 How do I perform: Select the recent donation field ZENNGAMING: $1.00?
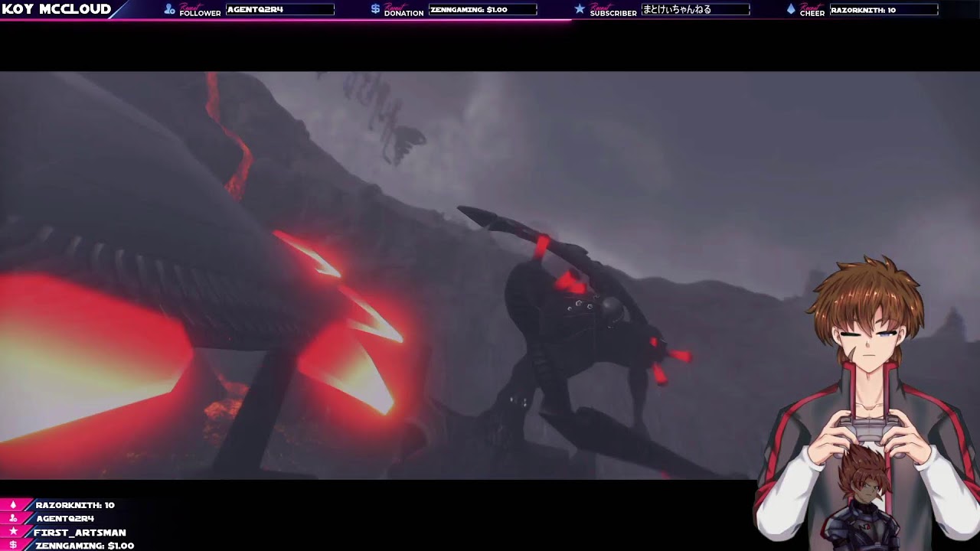(483, 9)
